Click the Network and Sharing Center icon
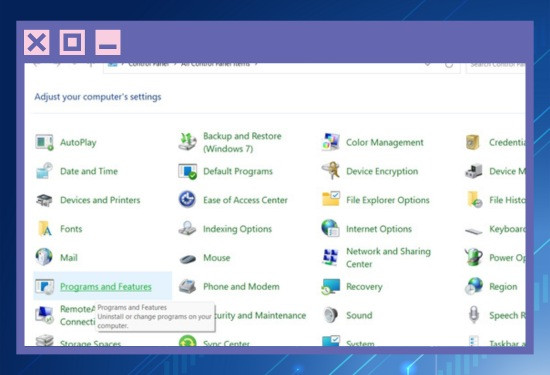 330,257
